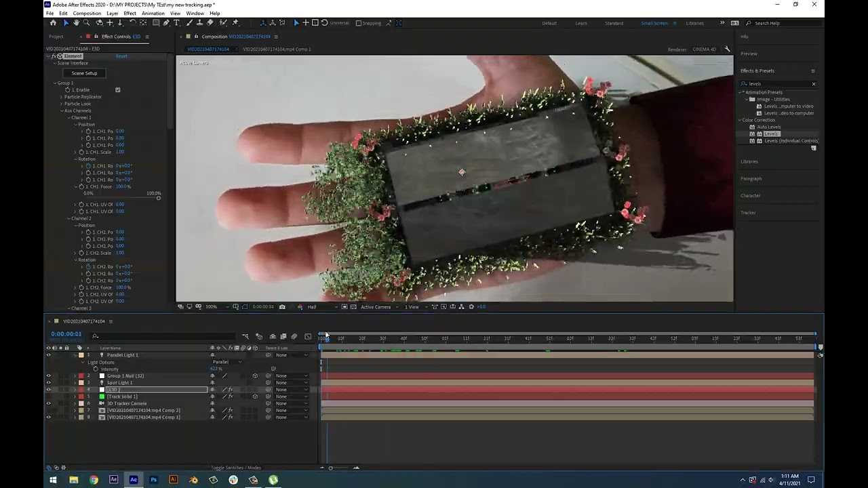Select the Hand tool in toolbar

pyautogui.click(x=76, y=23)
